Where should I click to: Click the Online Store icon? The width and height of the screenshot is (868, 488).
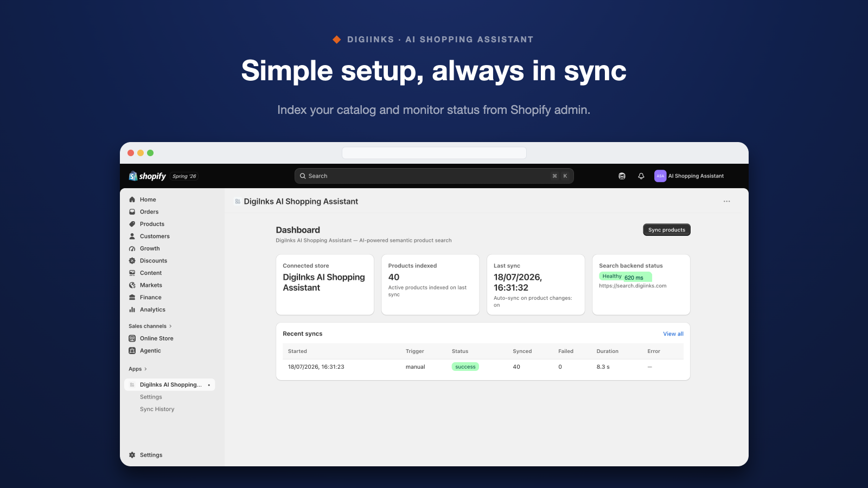132,338
